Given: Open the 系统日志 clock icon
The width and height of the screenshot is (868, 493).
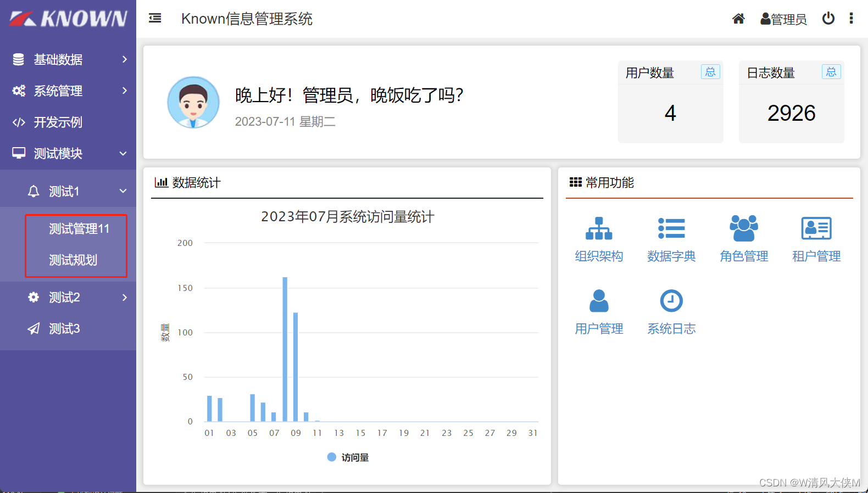Looking at the screenshot, I should (671, 301).
